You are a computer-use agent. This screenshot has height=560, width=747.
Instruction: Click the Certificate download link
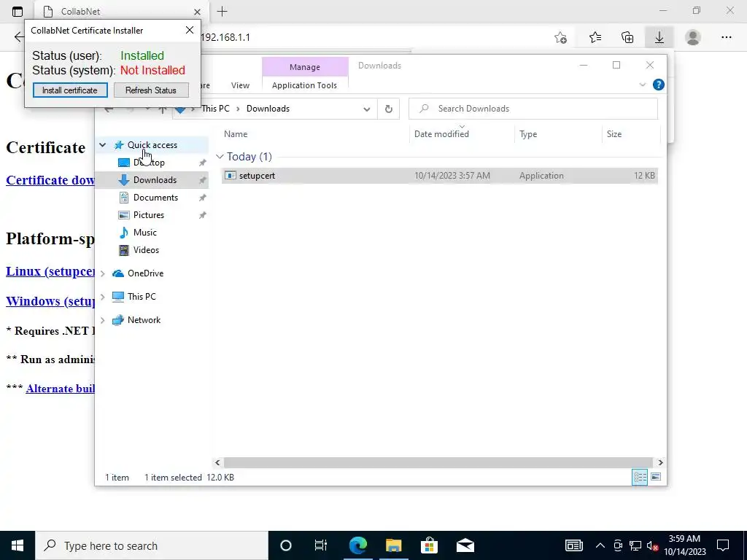50,180
